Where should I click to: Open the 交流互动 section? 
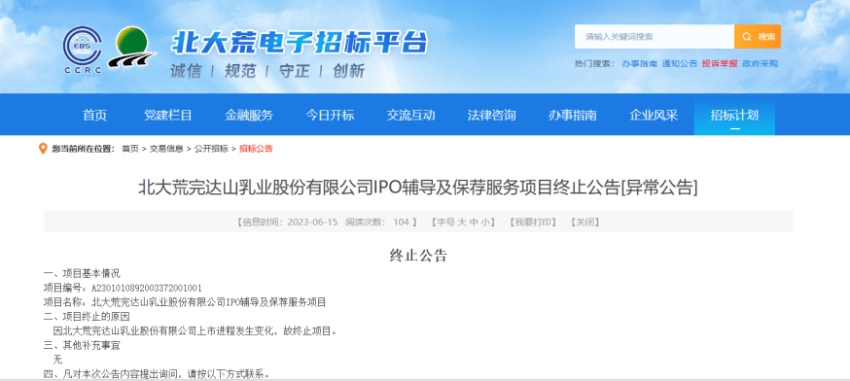[411, 115]
